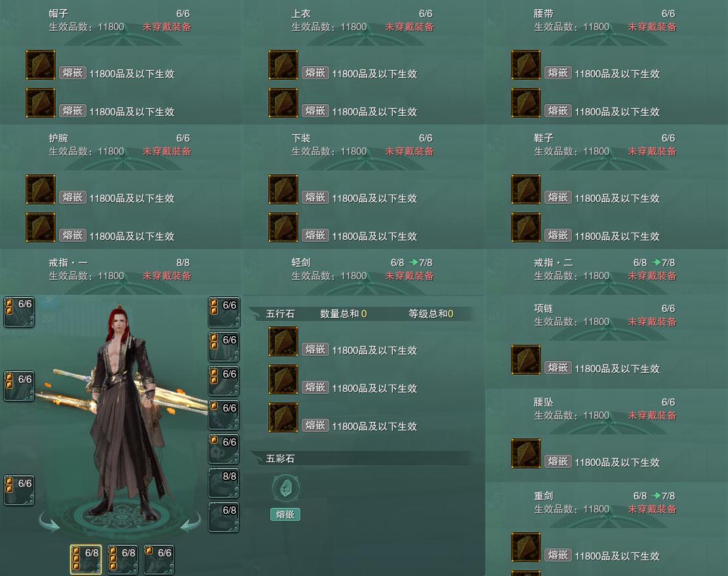Select the 8/8 equipment slot beside character
Screen dimensions: 728x576
224,483
